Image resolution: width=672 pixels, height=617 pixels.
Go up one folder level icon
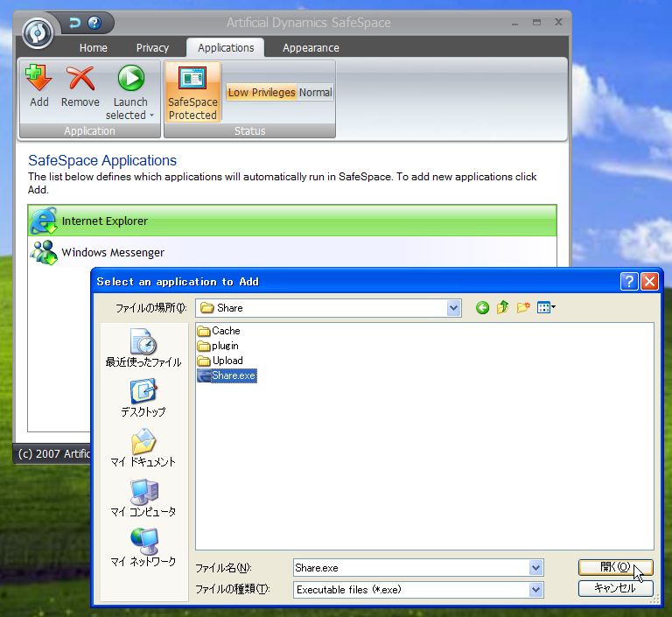coord(503,307)
